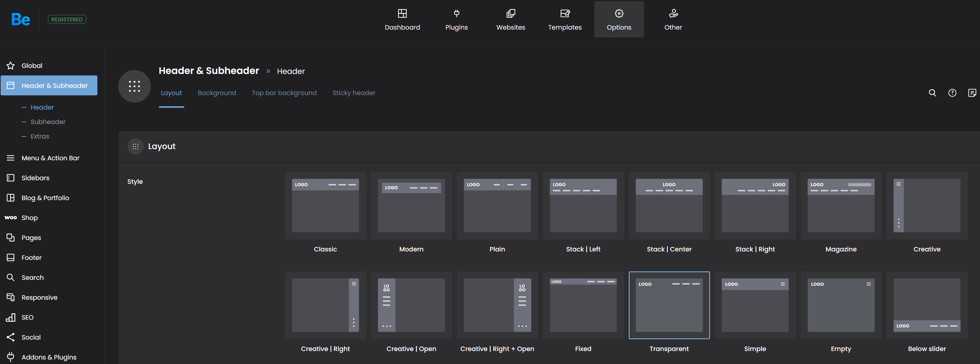Click the small grid icon beside Layout heading
Screen dimensions: 980x364
(135, 147)
